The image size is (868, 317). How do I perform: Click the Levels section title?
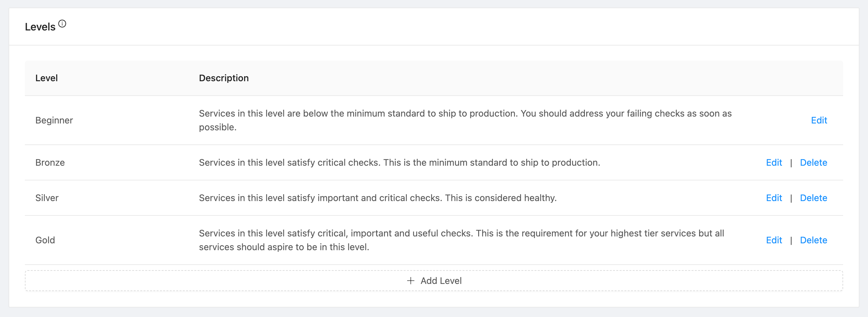click(40, 27)
